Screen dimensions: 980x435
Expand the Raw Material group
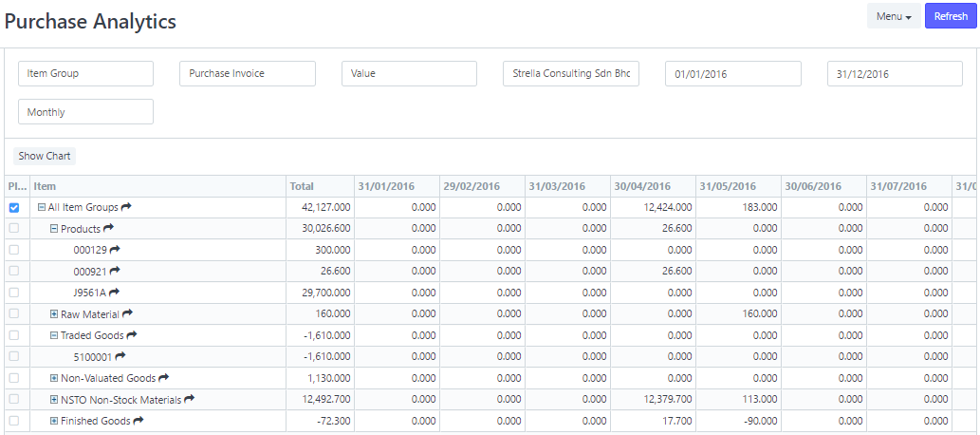[54, 313]
